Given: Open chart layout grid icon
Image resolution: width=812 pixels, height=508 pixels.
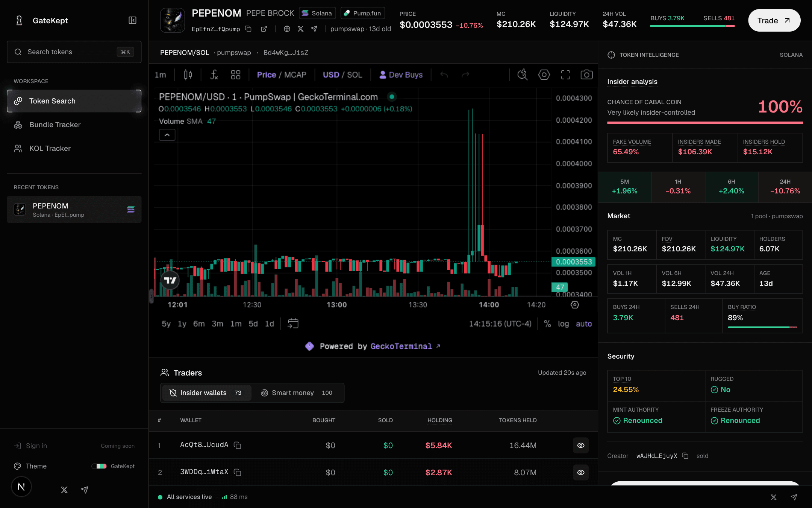Looking at the screenshot, I should pos(236,75).
